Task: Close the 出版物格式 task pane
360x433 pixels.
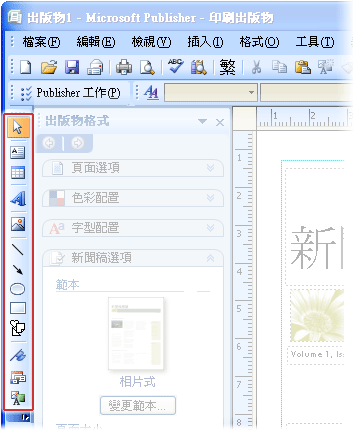Action: coord(220,122)
